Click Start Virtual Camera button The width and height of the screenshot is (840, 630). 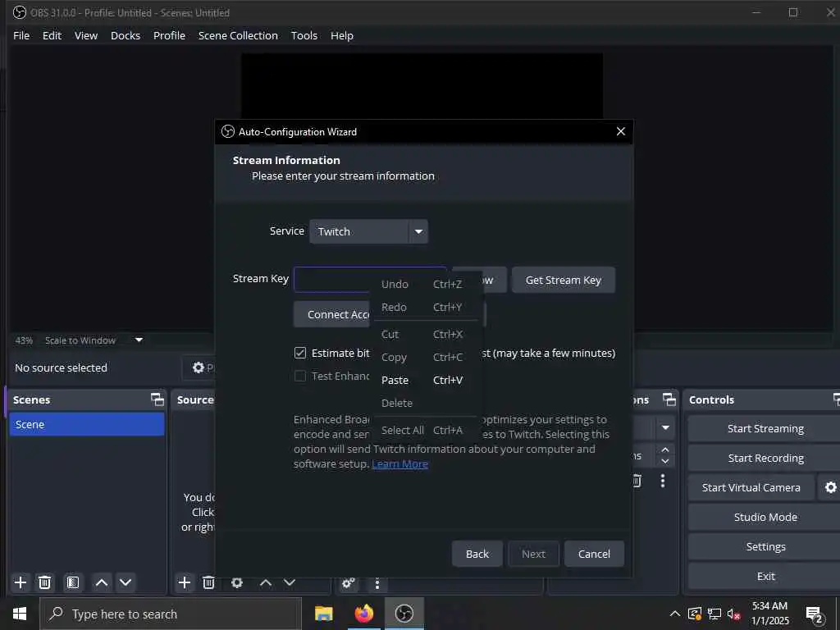(x=751, y=487)
